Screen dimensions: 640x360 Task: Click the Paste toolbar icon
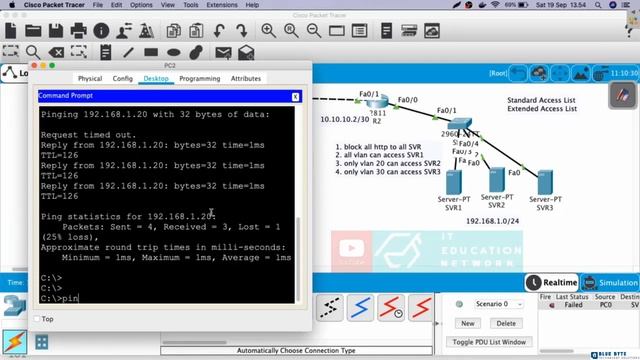[196, 31]
